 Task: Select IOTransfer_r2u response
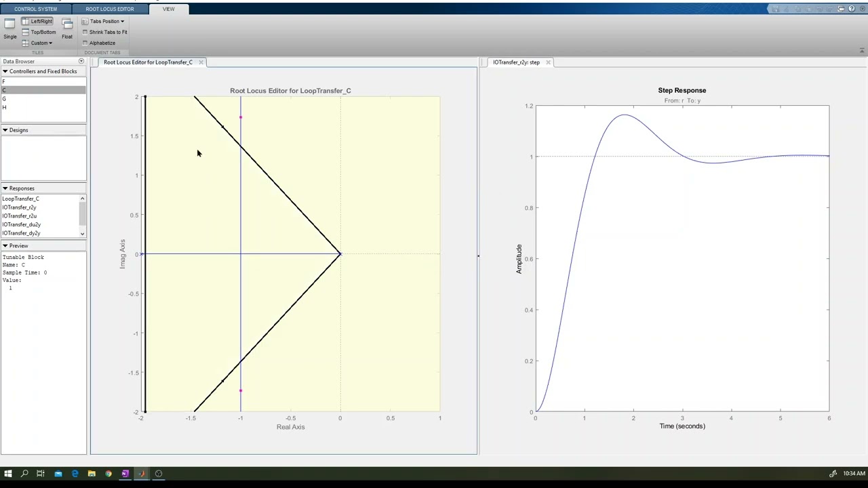coord(40,216)
